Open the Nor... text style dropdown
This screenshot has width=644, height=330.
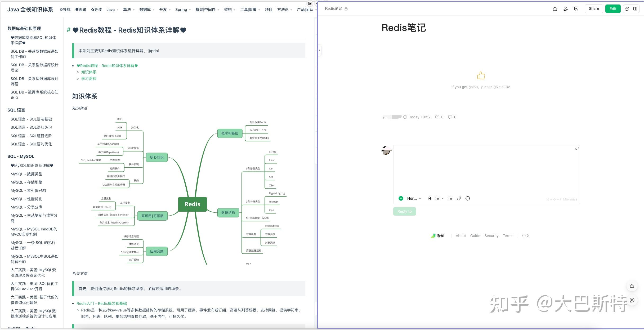point(414,198)
